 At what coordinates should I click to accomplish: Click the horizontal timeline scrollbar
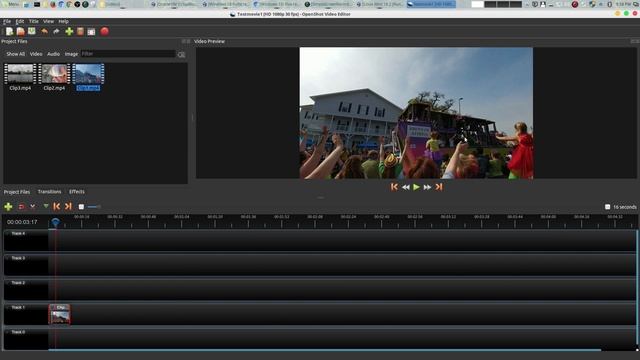(324, 350)
